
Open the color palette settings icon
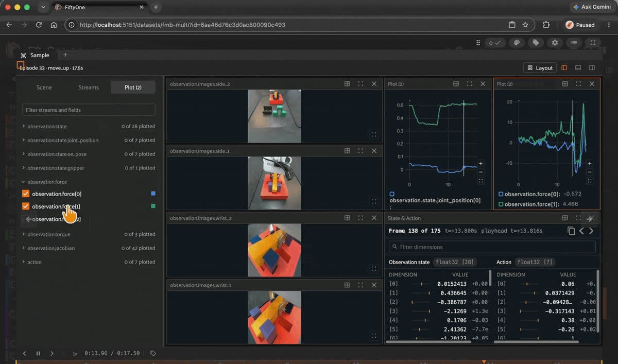(x=517, y=43)
